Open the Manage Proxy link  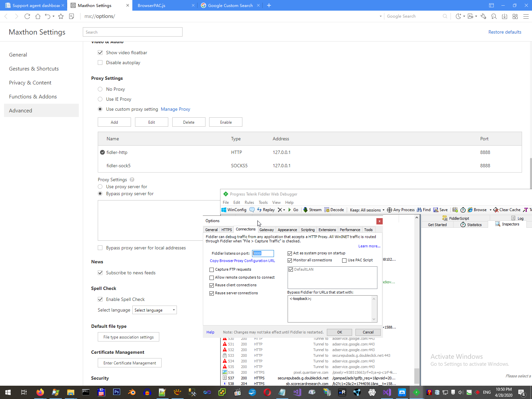tap(176, 109)
